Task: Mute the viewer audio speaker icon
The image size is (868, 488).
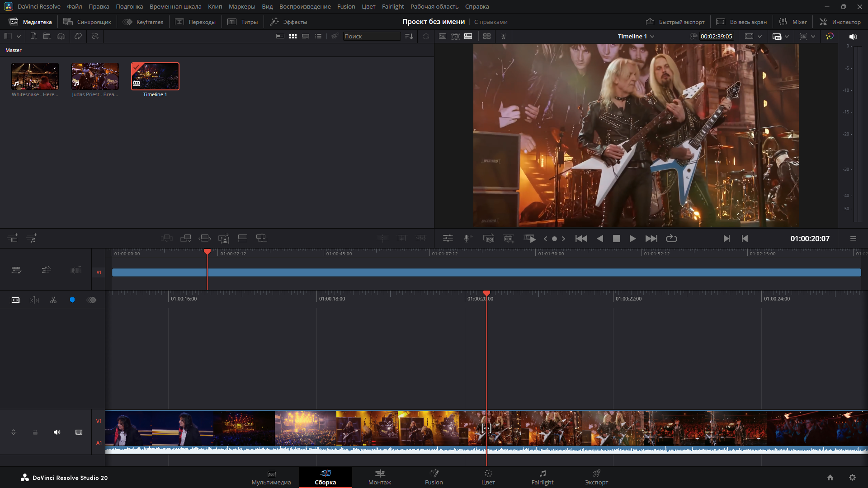Action: (x=853, y=37)
